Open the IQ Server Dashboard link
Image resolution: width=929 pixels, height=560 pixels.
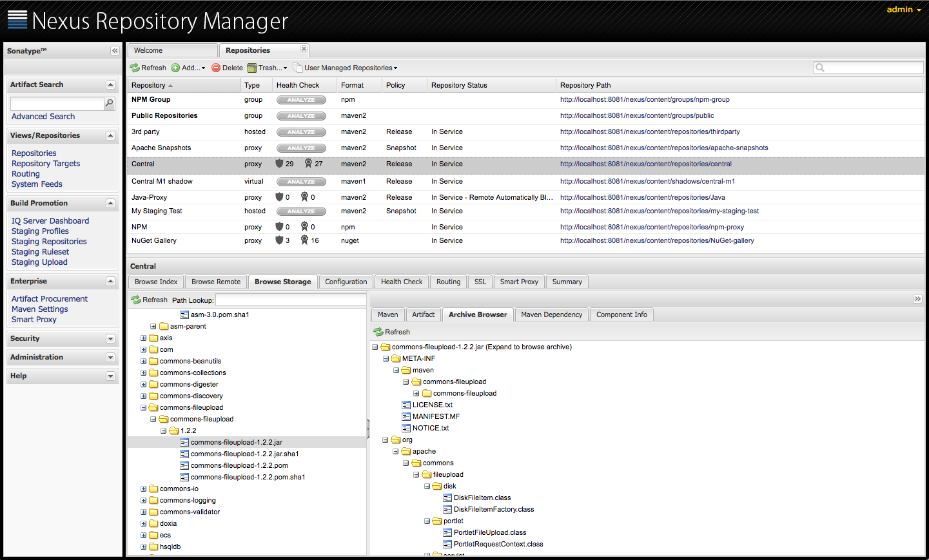50,221
